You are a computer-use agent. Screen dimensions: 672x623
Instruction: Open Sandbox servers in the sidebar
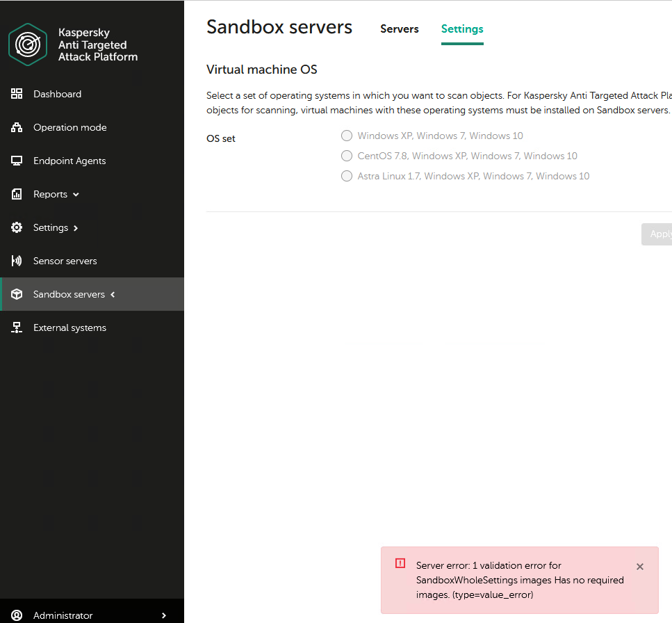click(69, 294)
